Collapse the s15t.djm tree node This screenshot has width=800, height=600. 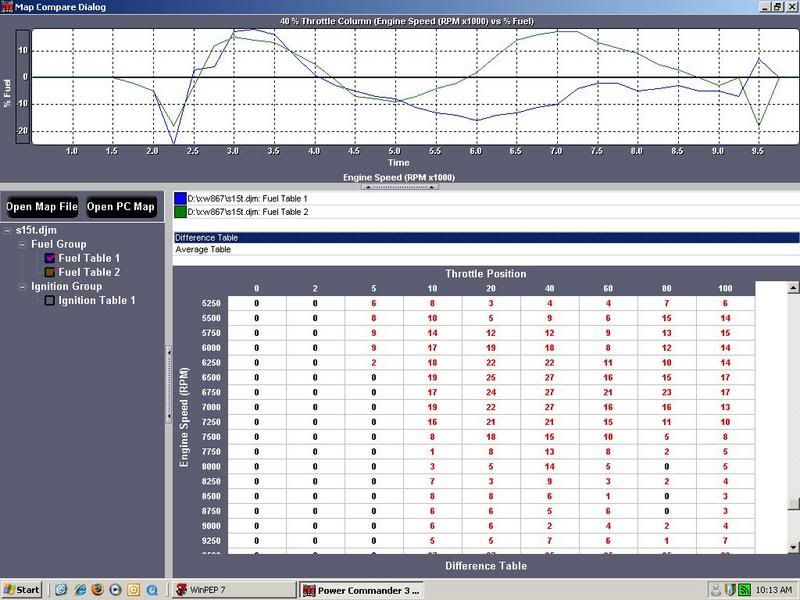[x=7, y=230]
